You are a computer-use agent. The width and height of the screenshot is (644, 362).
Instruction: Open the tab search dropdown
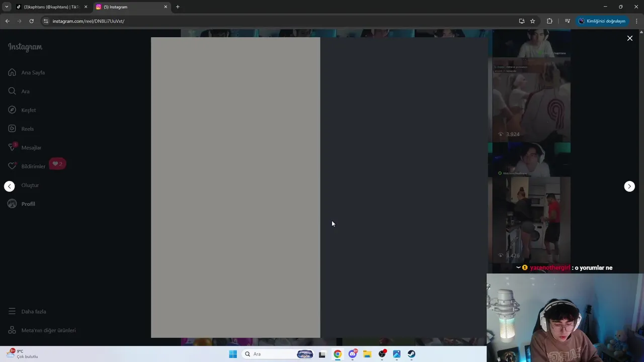(6, 7)
